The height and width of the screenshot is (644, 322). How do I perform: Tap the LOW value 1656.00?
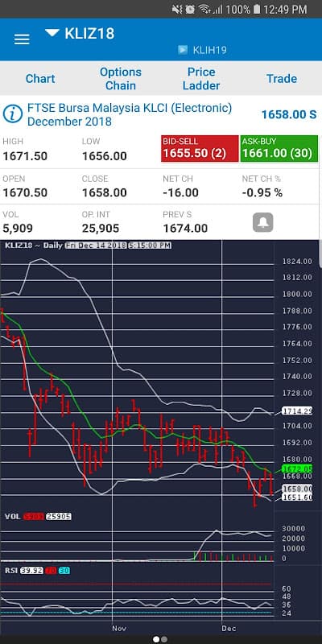pos(105,156)
